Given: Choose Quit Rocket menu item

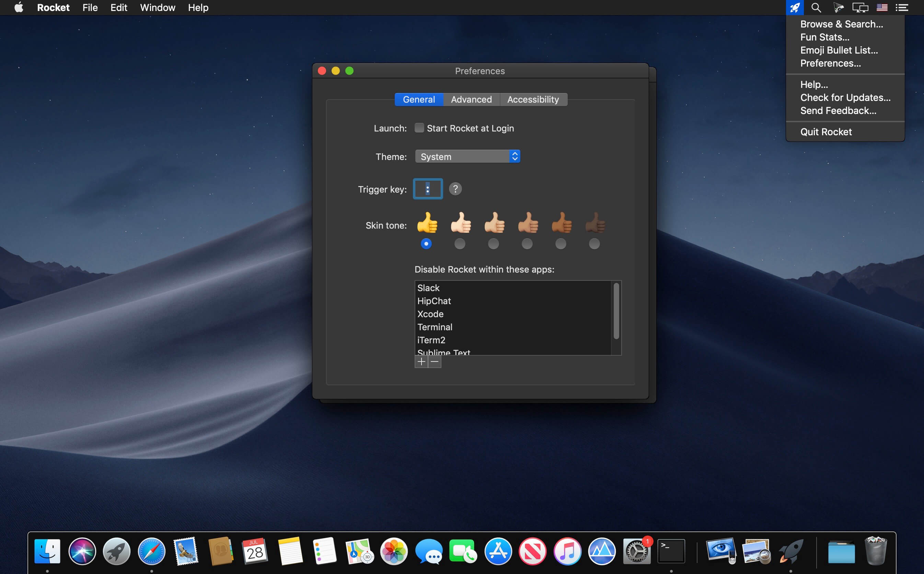Looking at the screenshot, I should tap(845, 132).
